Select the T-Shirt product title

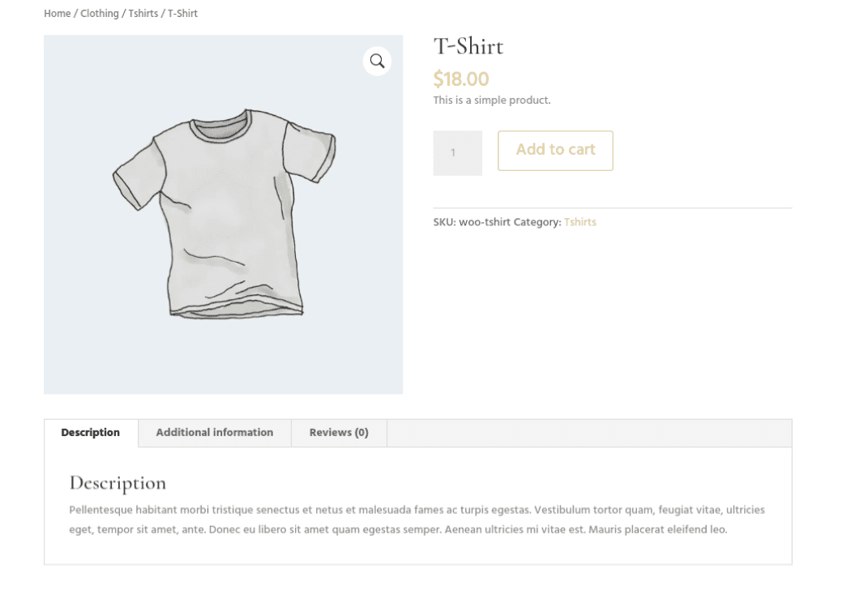click(x=468, y=46)
